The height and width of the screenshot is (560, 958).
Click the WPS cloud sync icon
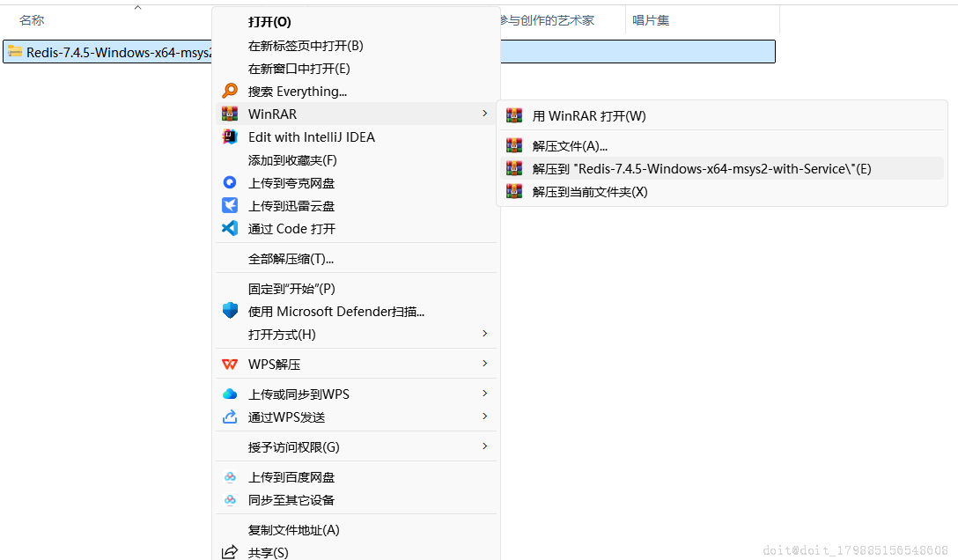pyautogui.click(x=229, y=394)
